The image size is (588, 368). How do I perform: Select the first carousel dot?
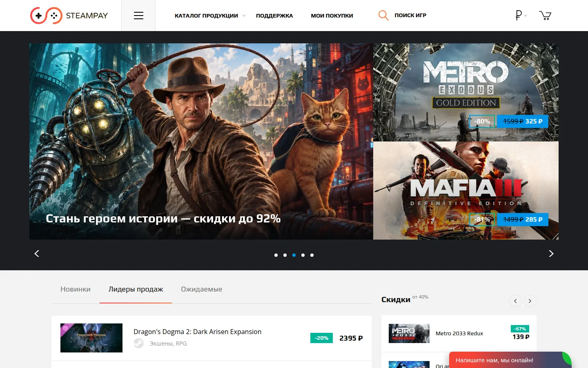click(x=276, y=255)
